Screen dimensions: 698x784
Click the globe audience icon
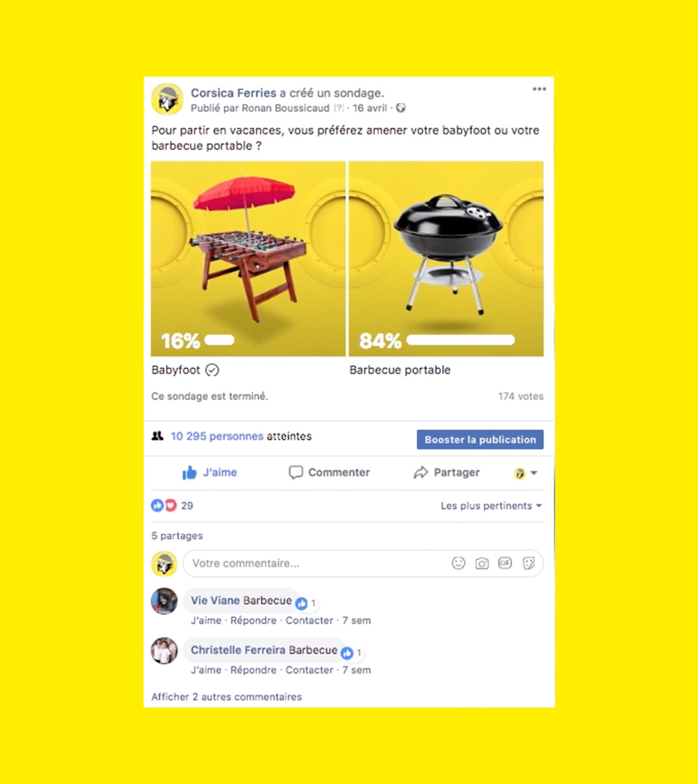point(401,108)
